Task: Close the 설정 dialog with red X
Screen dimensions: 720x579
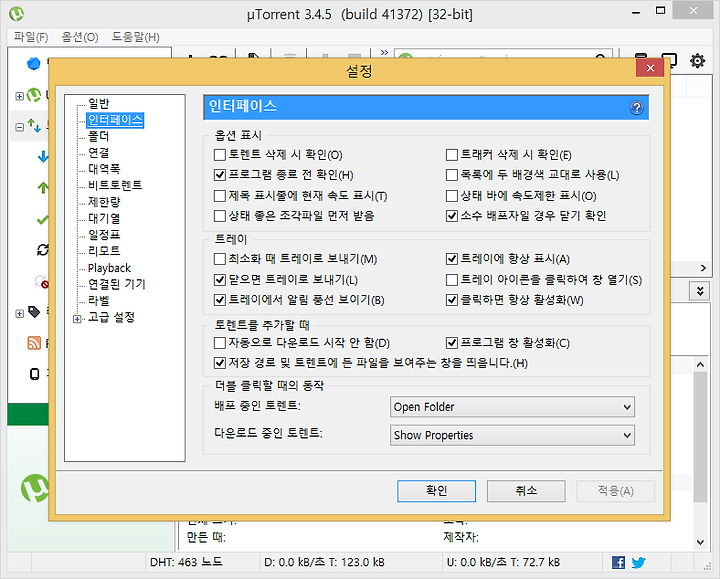Action: 650,68
